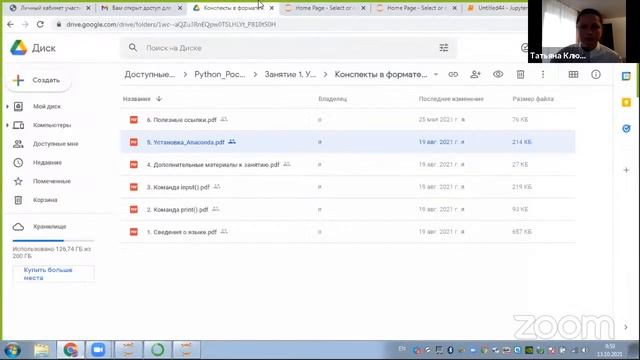Click PDF icon of Команда print()
The image size is (640, 360).
(134, 209)
